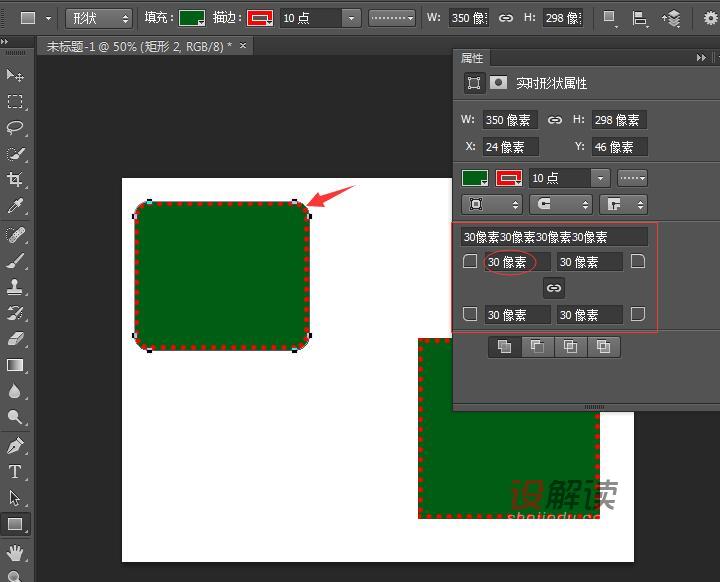The width and height of the screenshot is (720, 582).
Task: Select the Hand tool
Action: tap(15, 552)
